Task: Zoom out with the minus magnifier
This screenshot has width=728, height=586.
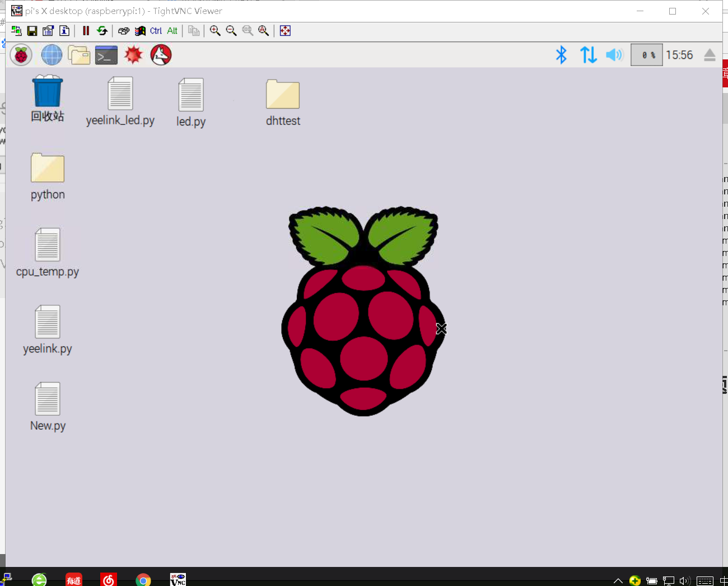Action: [x=231, y=31]
